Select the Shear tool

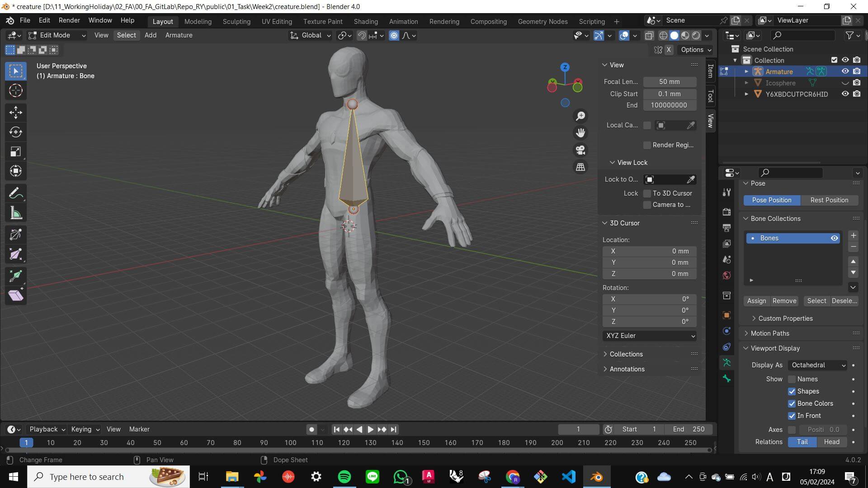click(16, 295)
